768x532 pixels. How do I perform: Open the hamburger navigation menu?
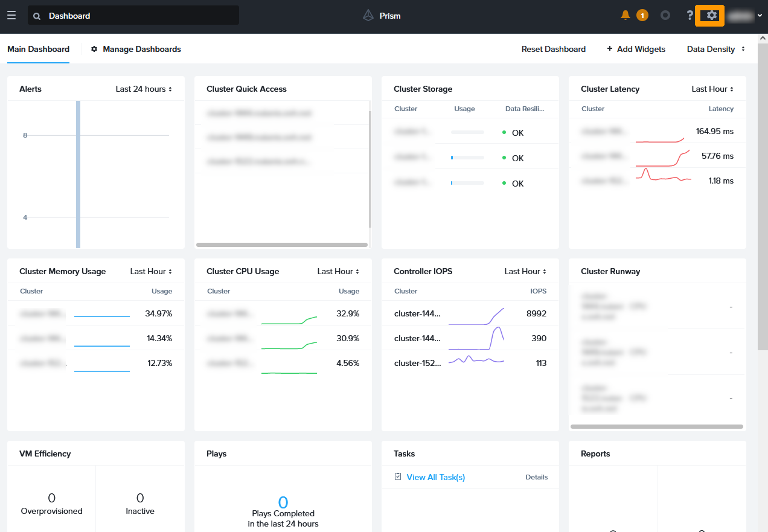[11, 15]
